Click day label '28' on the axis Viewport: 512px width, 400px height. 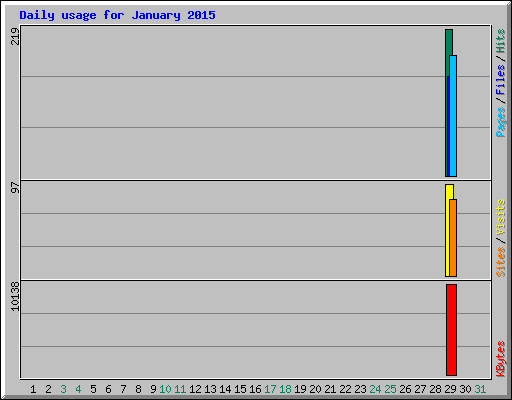click(x=435, y=389)
